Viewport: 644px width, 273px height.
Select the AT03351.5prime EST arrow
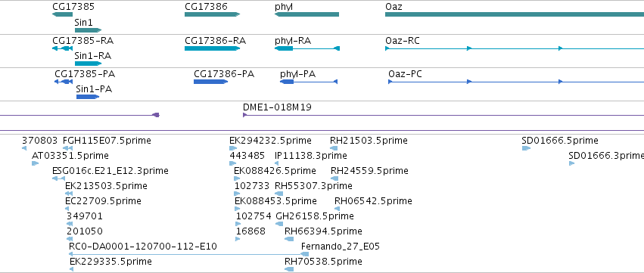click(x=36, y=163)
